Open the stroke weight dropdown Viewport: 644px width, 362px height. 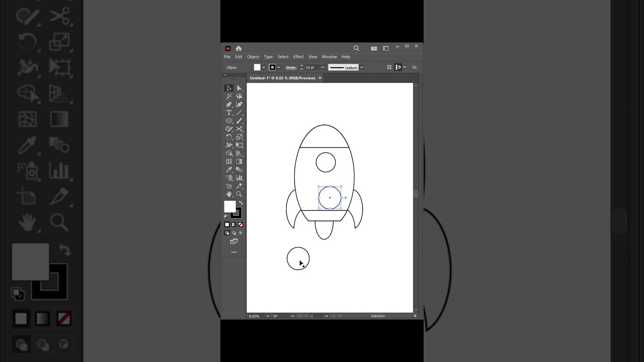[x=323, y=67]
